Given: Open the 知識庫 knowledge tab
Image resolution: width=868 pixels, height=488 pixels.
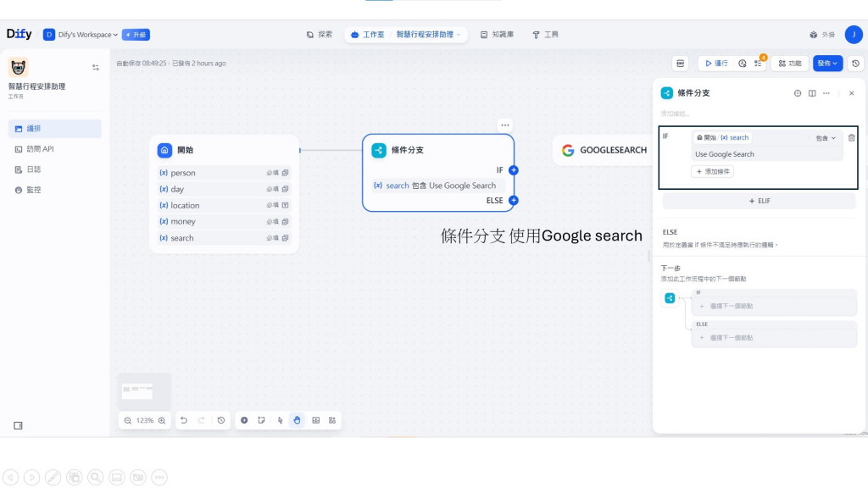Looking at the screenshot, I should pyautogui.click(x=497, y=34).
